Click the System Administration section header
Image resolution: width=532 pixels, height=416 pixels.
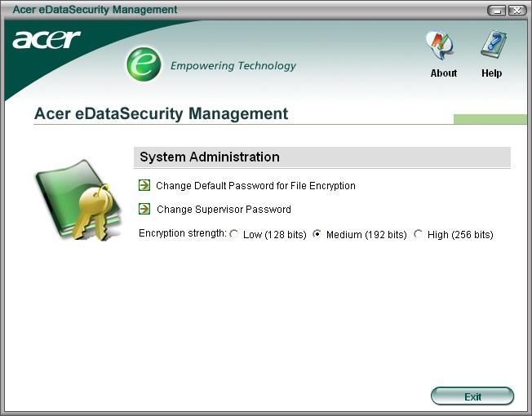322,157
